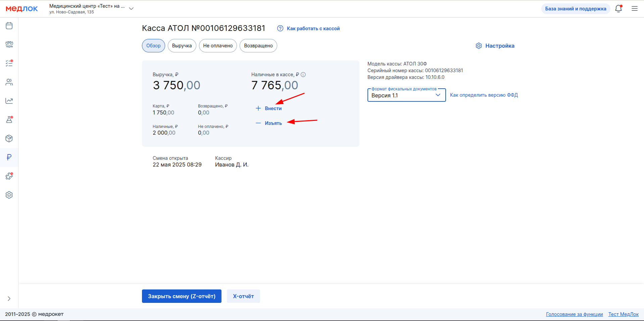This screenshot has height=321, width=644.
Task: Click the 2011–2025 медрокет copyright text
Action: click(34, 314)
